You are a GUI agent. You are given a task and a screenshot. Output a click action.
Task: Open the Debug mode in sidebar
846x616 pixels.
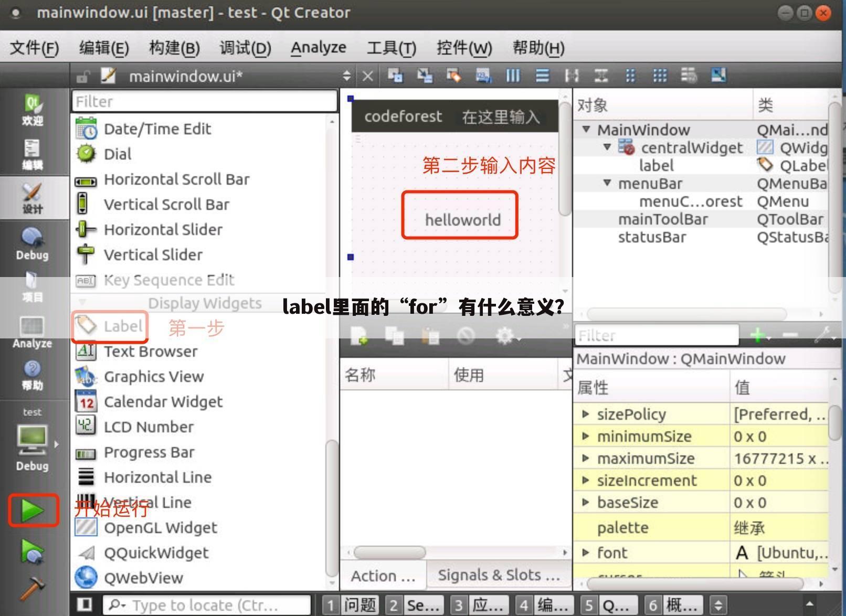coord(32,243)
